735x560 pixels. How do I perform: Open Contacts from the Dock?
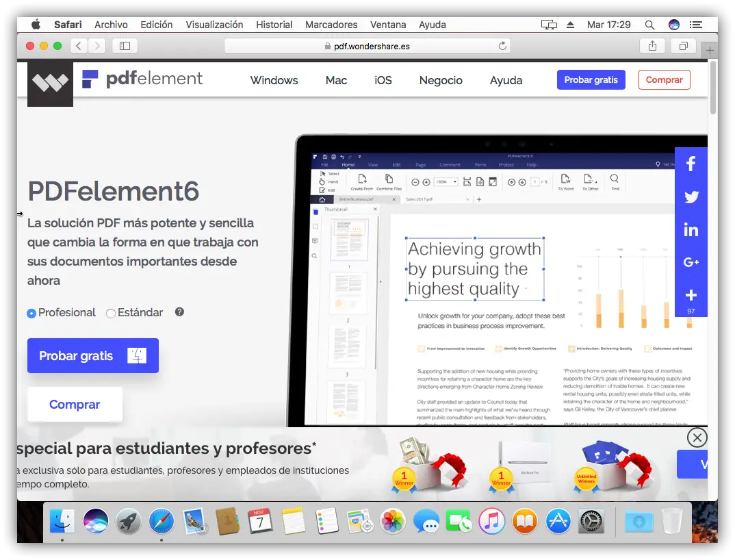[228, 521]
